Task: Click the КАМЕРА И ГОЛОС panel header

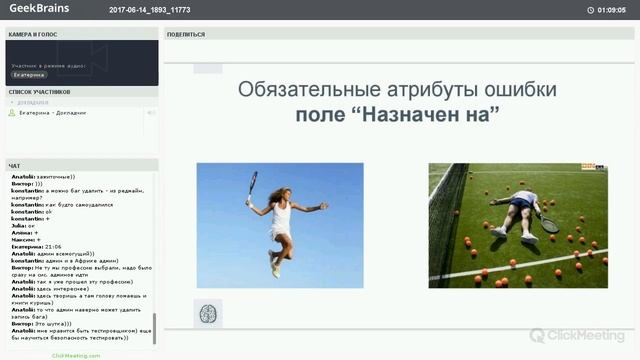Action: click(x=82, y=34)
